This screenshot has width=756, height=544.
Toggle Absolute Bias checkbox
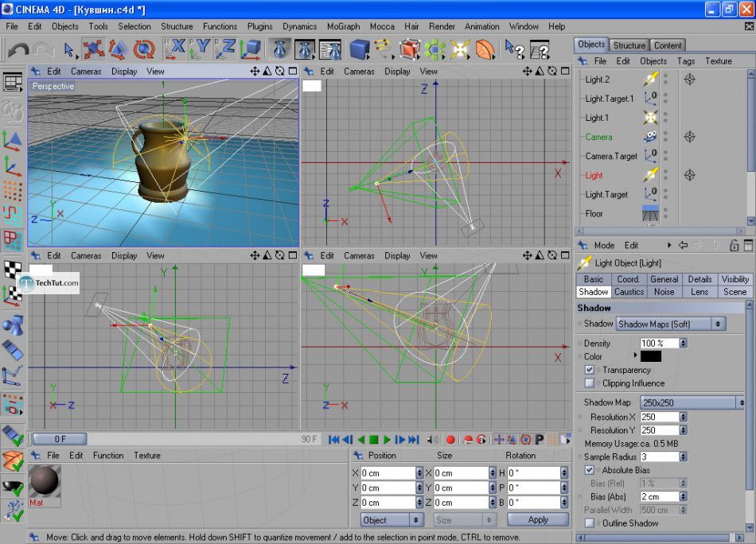tap(589, 470)
